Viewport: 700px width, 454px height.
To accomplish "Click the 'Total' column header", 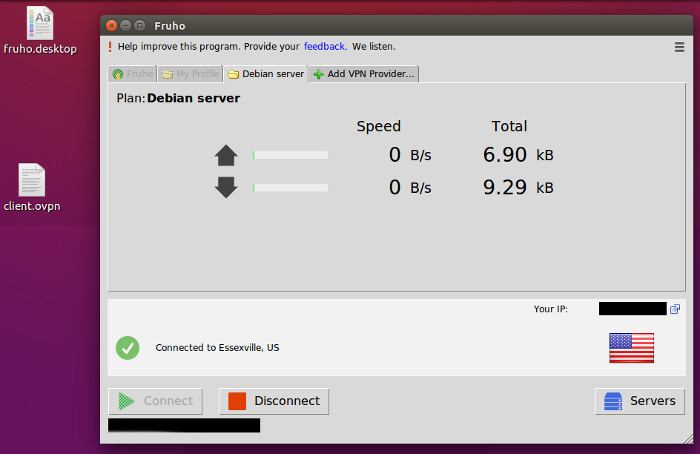I will point(509,126).
